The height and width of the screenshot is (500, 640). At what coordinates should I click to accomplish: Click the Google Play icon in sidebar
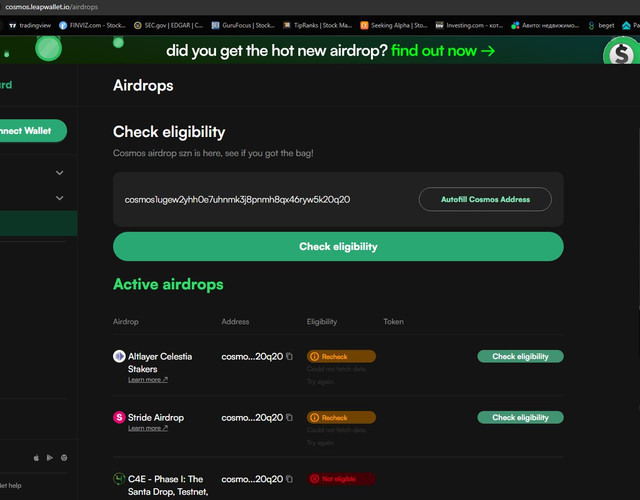point(50,458)
